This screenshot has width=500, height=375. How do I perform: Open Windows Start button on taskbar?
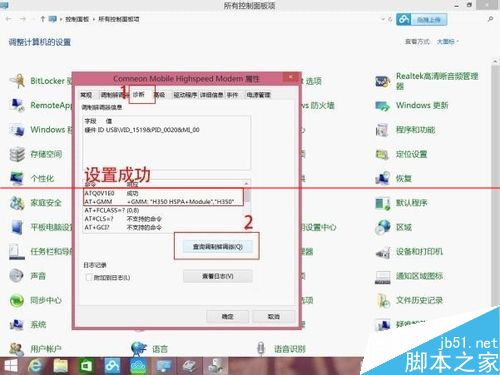pos(10,366)
